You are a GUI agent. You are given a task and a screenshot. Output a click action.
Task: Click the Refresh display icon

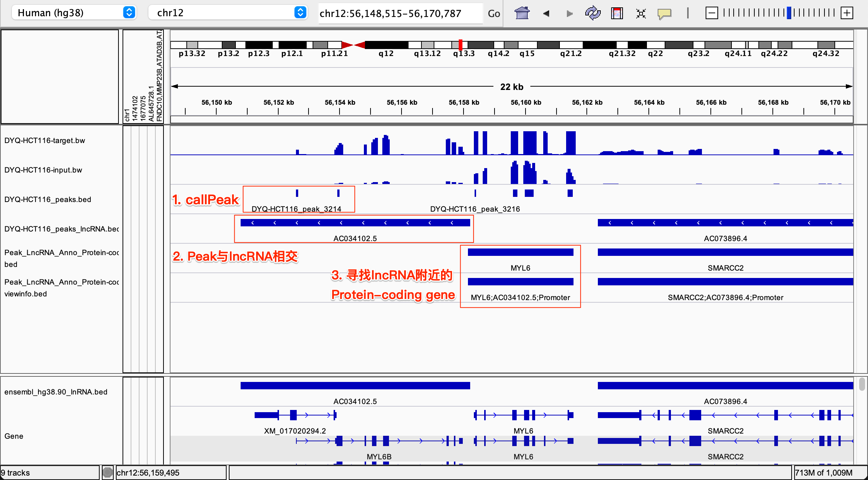pos(593,13)
